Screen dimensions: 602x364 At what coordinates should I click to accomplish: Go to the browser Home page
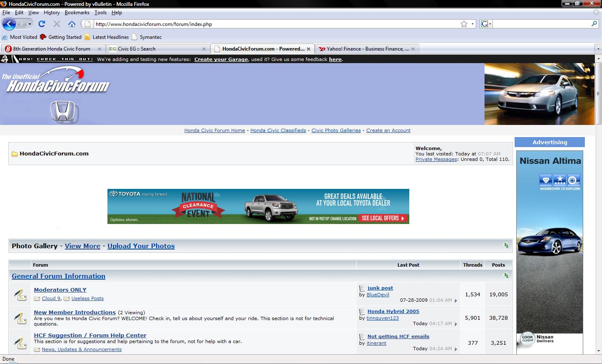point(72,24)
